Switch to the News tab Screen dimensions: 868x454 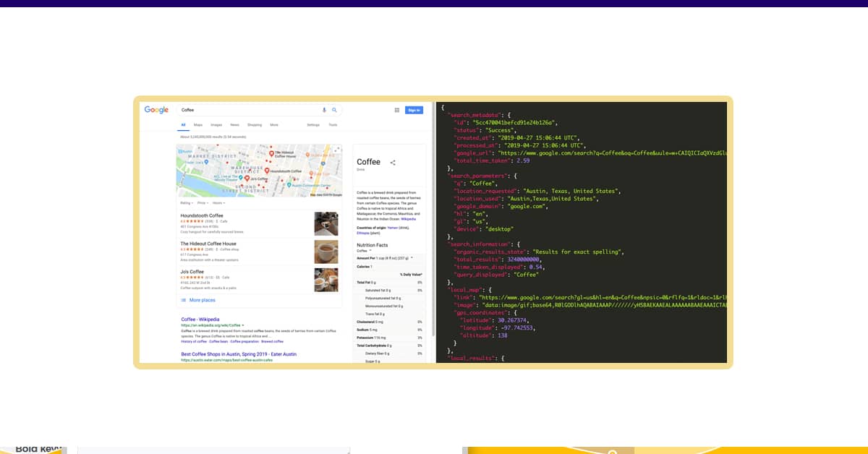coord(235,125)
